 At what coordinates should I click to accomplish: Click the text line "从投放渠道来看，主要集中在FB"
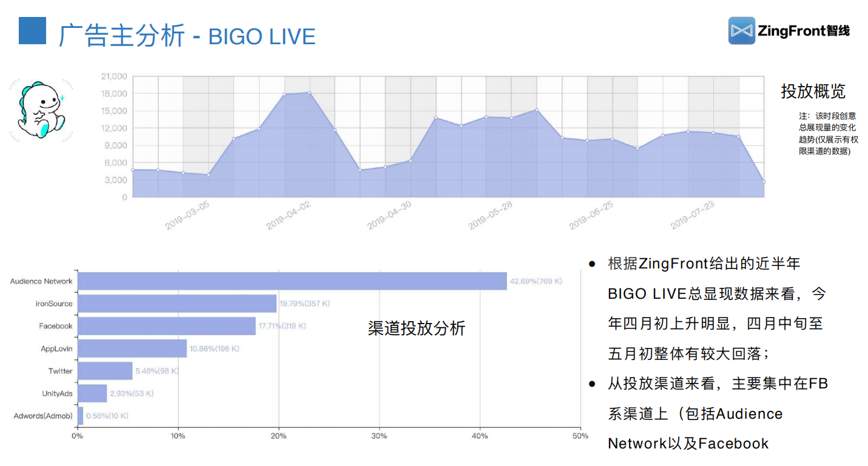click(718, 384)
